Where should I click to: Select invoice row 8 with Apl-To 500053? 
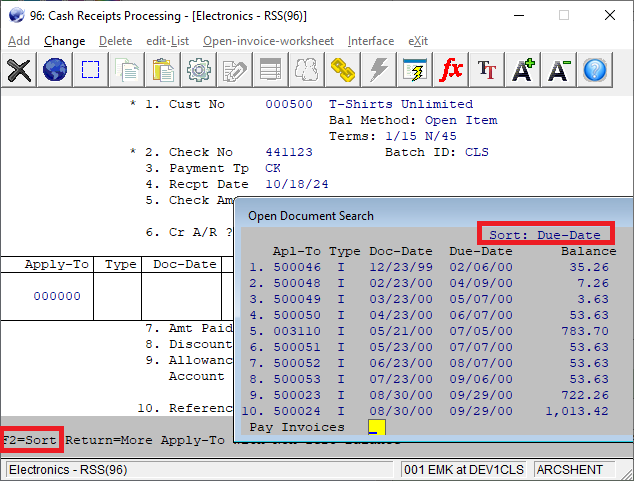coord(429,379)
